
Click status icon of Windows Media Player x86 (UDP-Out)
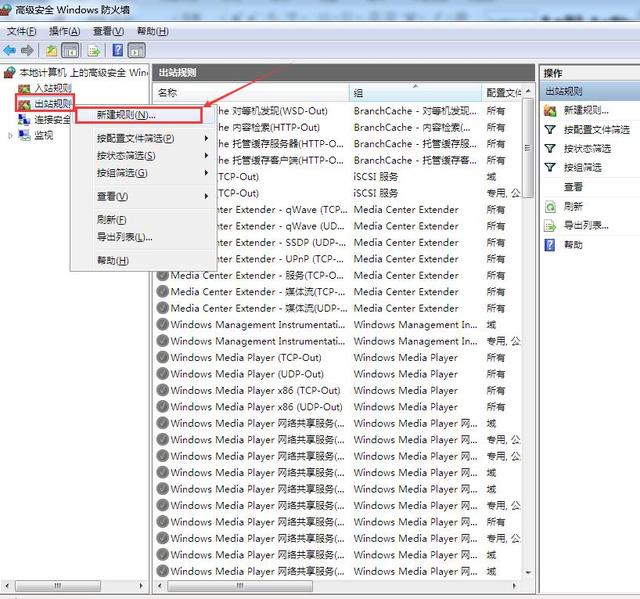(162, 406)
